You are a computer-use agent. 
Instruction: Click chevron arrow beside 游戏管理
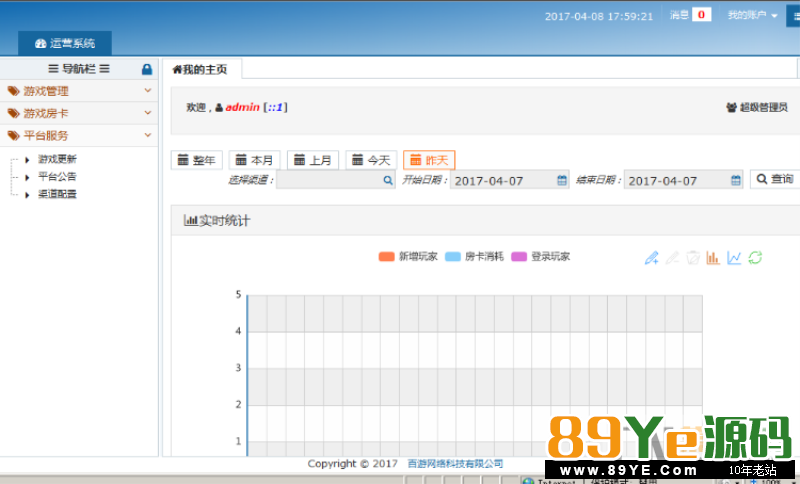[148, 91]
